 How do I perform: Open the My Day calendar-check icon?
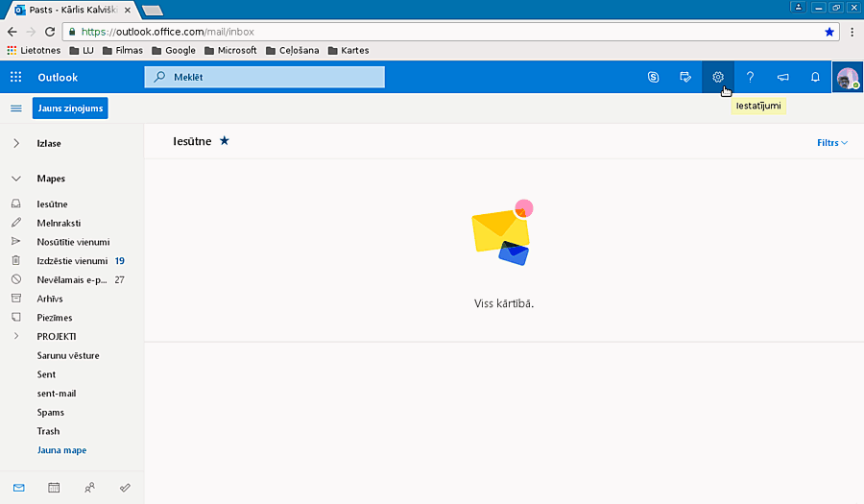(685, 77)
